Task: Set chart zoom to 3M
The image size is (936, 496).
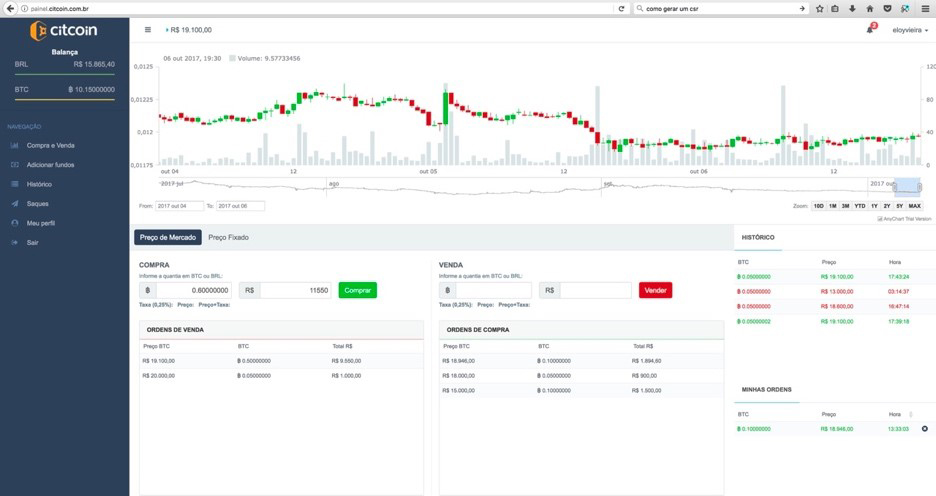Action: coord(845,206)
